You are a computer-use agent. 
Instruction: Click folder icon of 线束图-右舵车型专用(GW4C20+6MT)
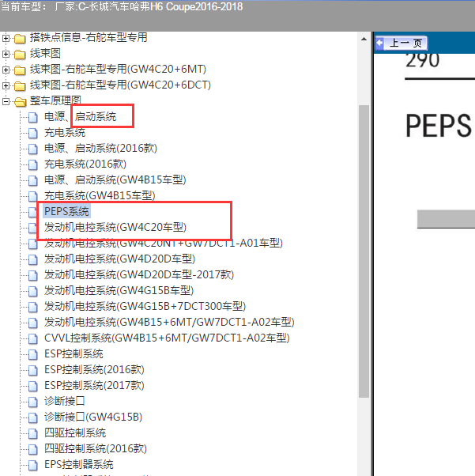click(20, 70)
